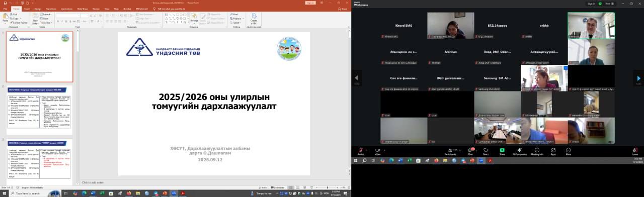This screenshot has width=644, height=197.
Task: Open the Zoom React menu
Action: tap(487, 150)
